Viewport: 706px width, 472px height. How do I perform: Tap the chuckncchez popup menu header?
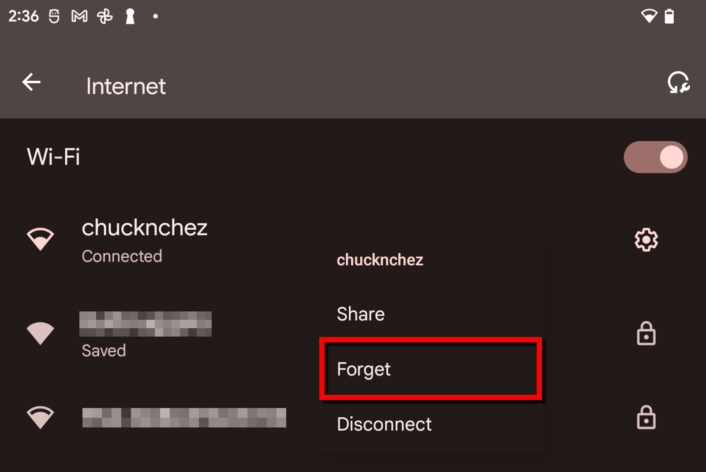(x=380, y=260)
